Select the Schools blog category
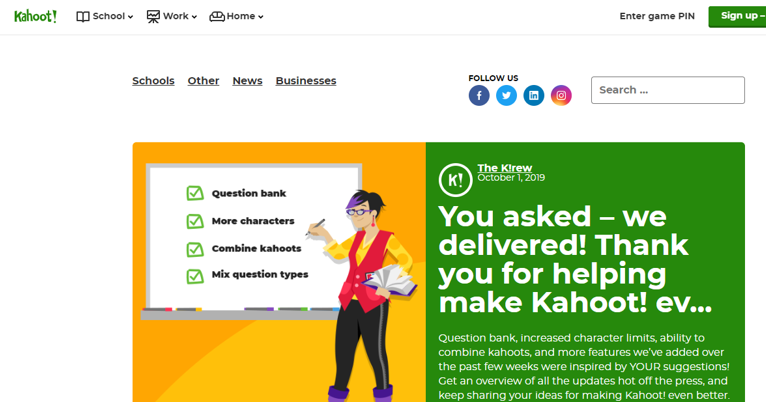 click(153, 81)
